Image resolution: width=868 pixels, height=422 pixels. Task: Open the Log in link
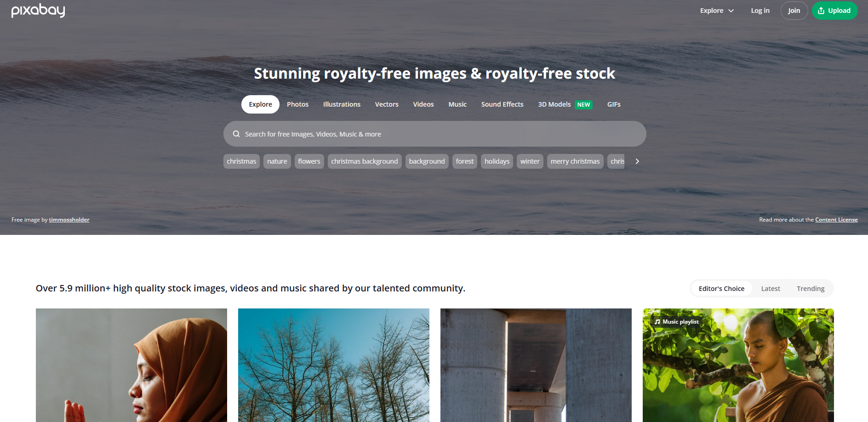(x=760, y=11)
